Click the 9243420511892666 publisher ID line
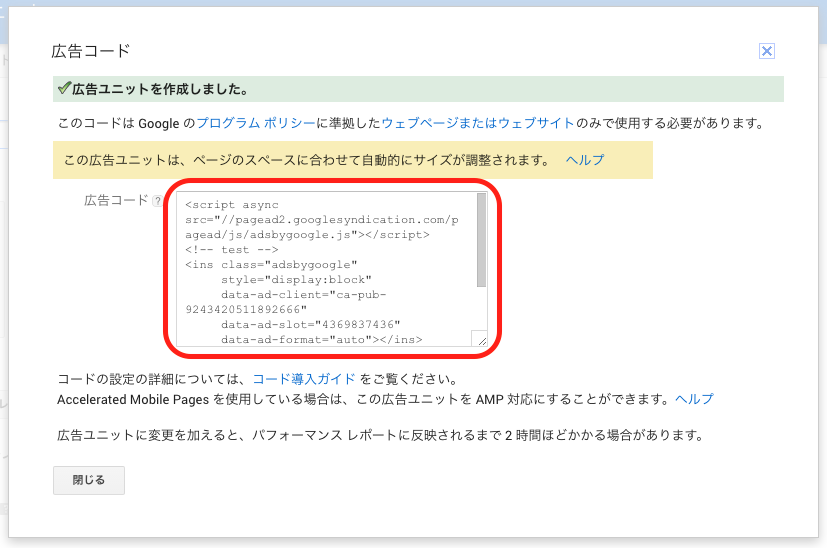This screenshot has width=827, height=548. point(246,310)
